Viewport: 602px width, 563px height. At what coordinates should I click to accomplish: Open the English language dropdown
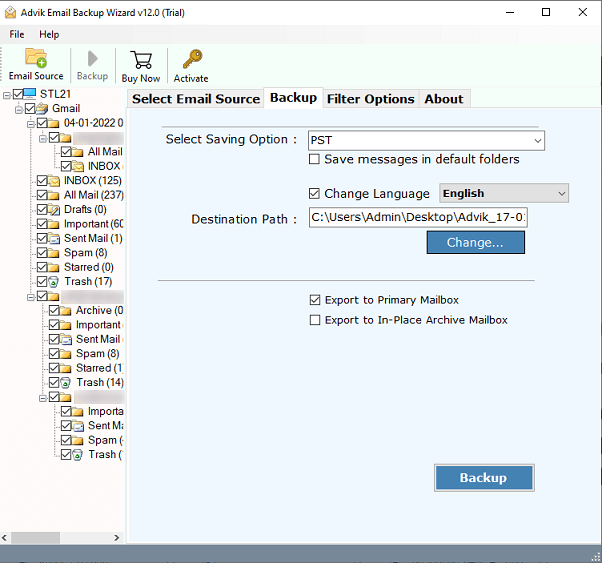(x=562, y=193)
